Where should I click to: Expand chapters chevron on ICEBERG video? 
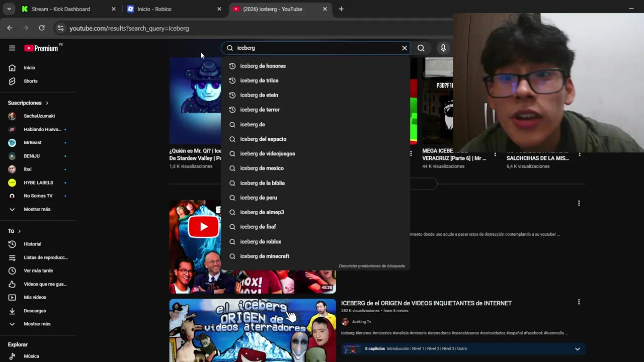tap(578, 349)
